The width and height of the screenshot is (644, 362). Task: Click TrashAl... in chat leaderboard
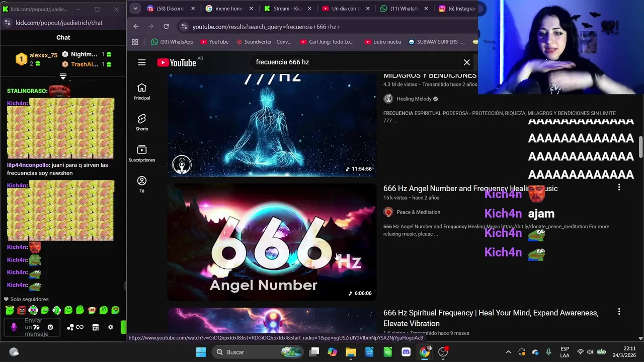click(85, 64)
